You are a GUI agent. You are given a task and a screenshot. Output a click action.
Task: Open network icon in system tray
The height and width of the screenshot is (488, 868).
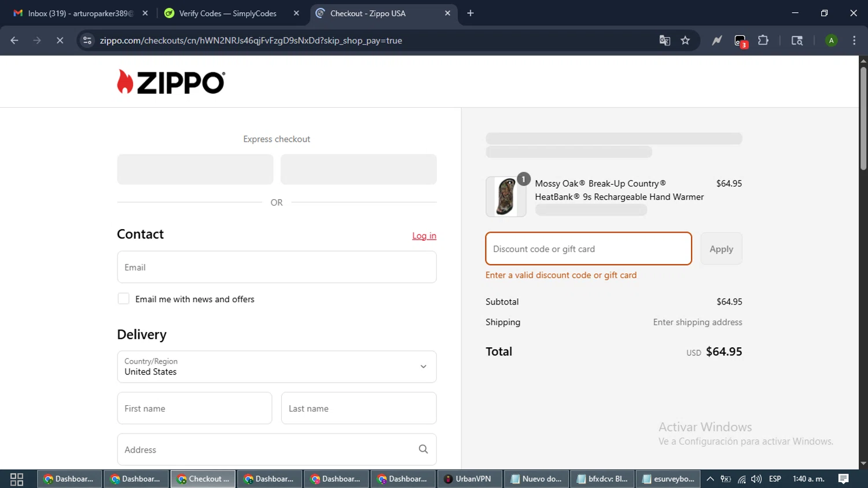click(741, 479)
